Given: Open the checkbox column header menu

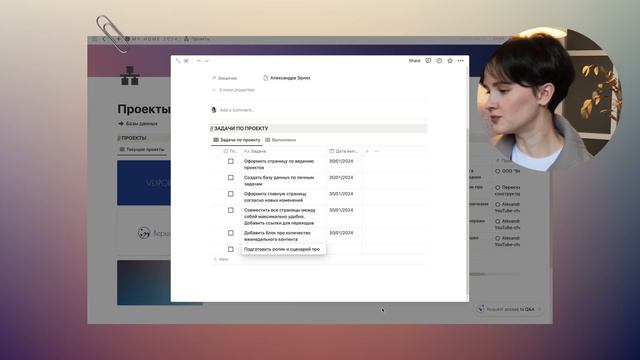Looking at the screenshot, I should click(230, 151).
